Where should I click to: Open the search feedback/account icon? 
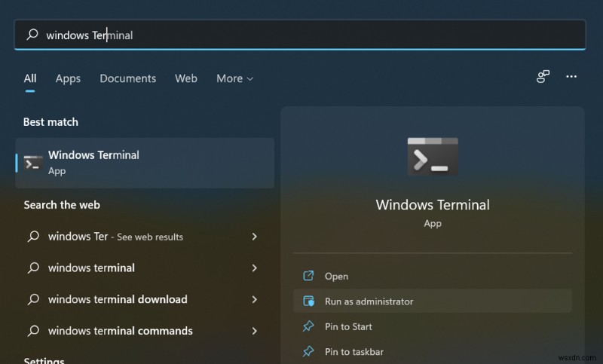tap(543, 76)
